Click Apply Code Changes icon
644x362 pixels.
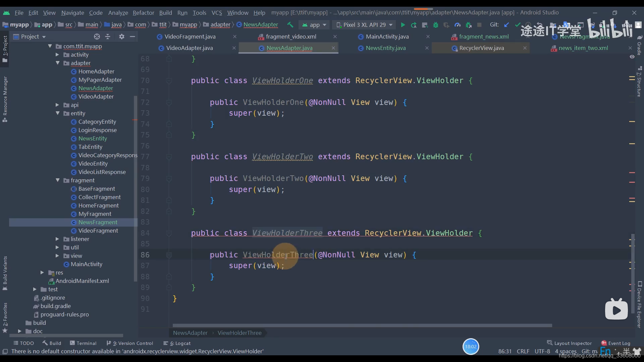(x=425, y=25)
